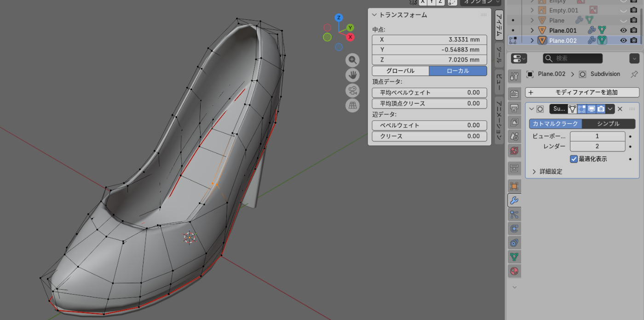Click the zoom view magnifier icon
This screenshot has height=320, width=644.
pyautogui.click(x=353, y=60)
